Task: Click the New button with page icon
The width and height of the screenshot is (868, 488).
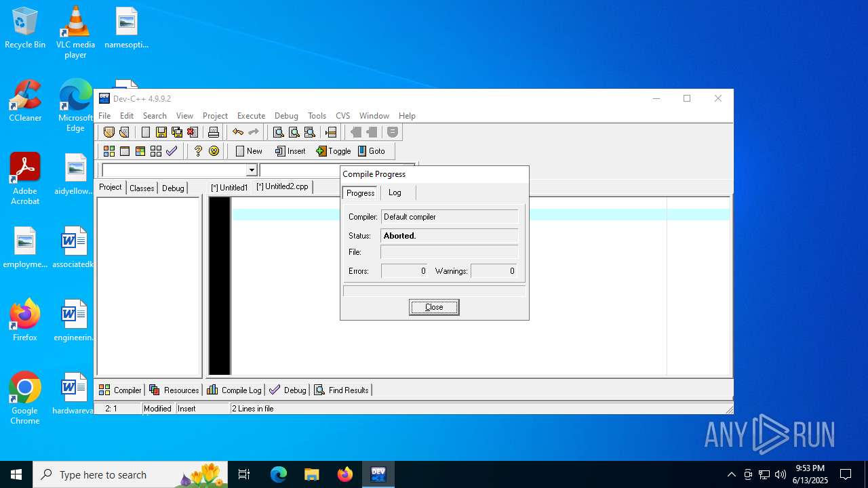Action: (248, 151)
